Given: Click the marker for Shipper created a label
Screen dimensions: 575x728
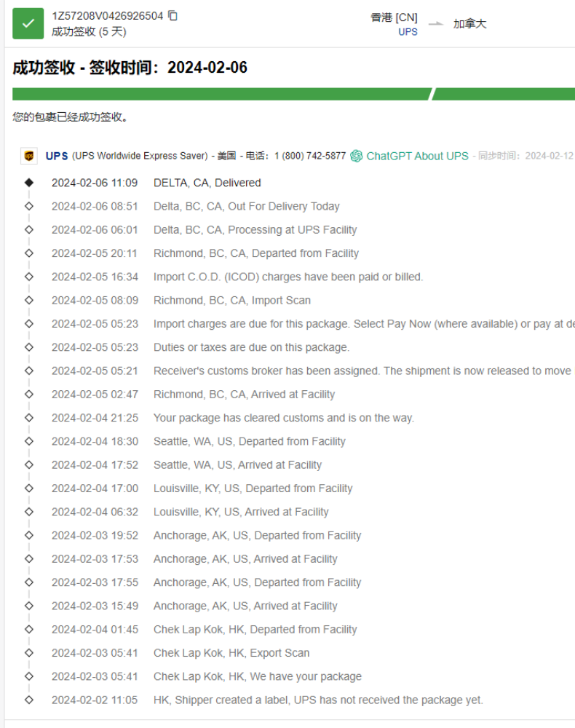Looking at the screenshot, I should (x=29, y=700).
